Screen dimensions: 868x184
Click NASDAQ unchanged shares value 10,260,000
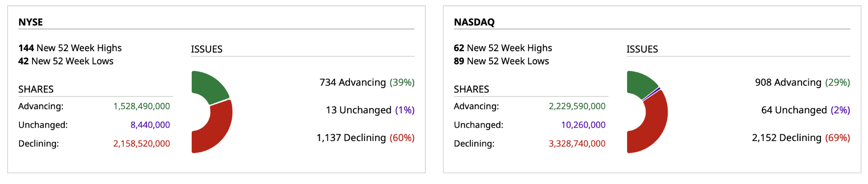(583, 125)
